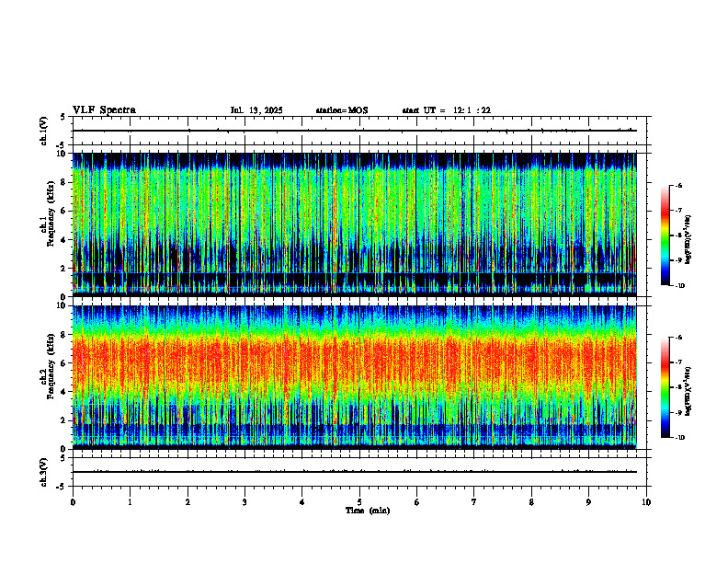Viewport: 728px width, 563px height.
Task: Click the 'ch.1(V)' waveform axis label
Action: (43, 131)
